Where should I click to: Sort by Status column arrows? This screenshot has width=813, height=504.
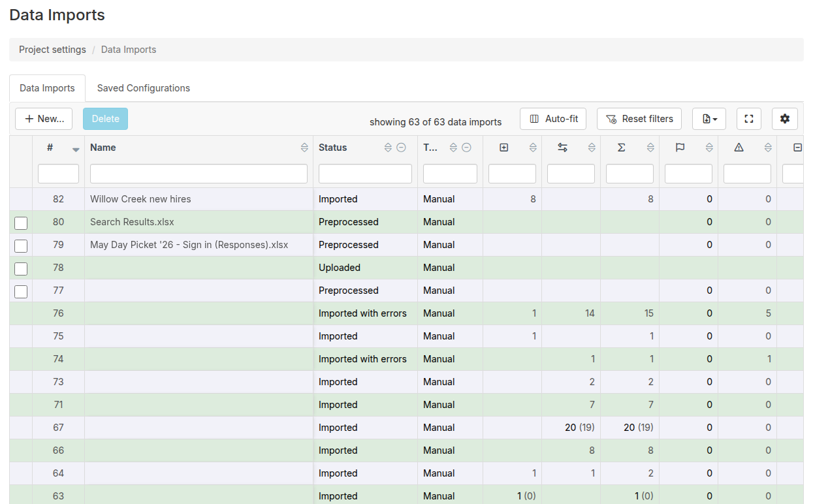[x=388, y=148]
